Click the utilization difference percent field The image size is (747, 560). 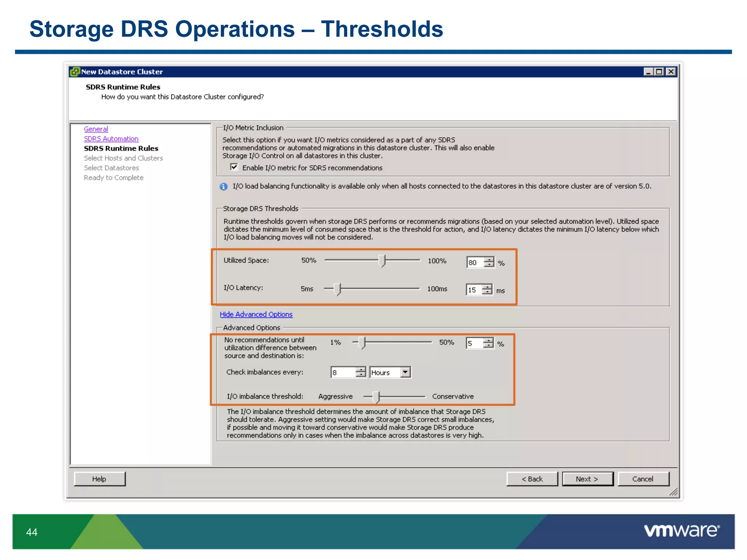point(475,343)
